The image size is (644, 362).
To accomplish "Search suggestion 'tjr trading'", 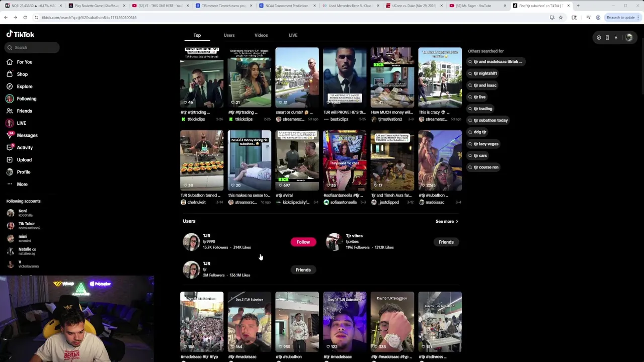I will coord(480,109).
